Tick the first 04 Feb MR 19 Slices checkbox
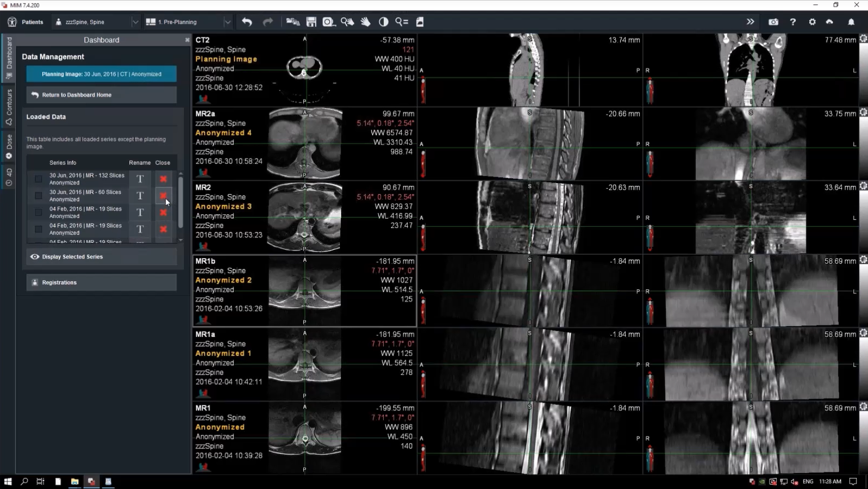Viewport: 868px width, 489px height. point(39,212)
